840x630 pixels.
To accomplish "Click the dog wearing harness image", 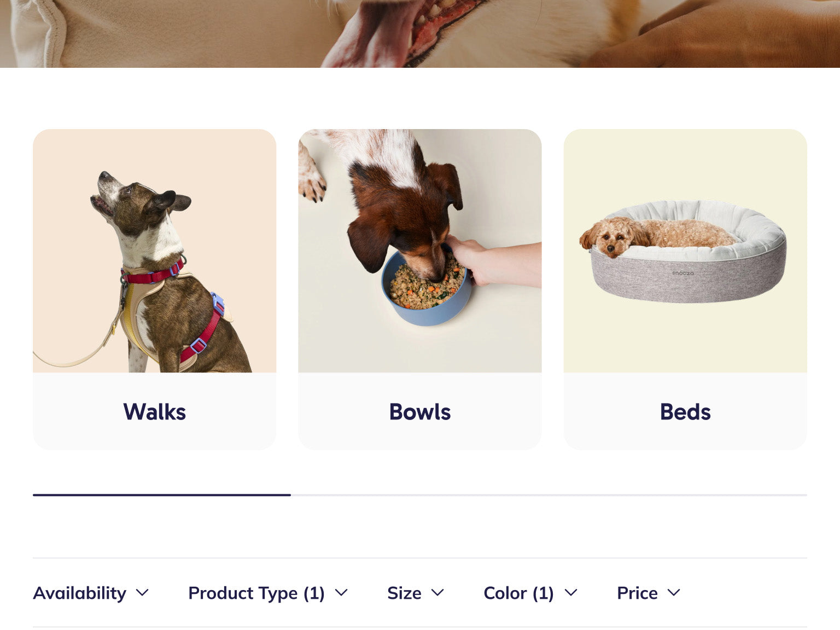I will pos(155,251).
